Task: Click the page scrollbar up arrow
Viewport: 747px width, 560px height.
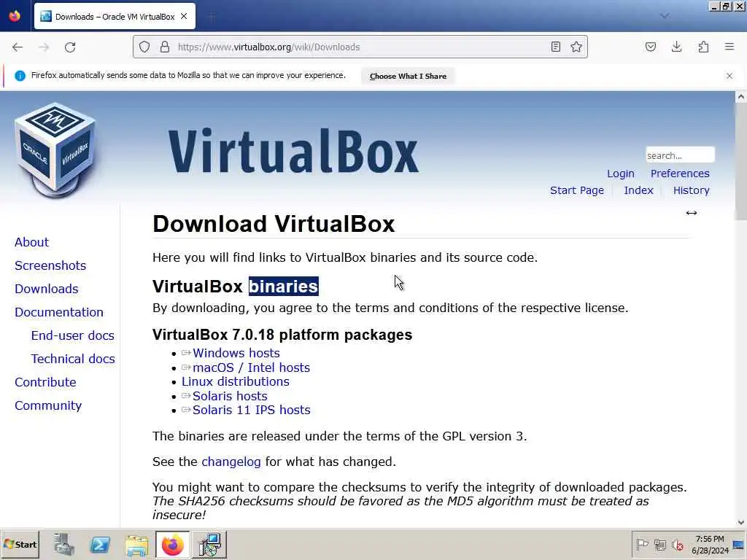Action: pos(741,97)
